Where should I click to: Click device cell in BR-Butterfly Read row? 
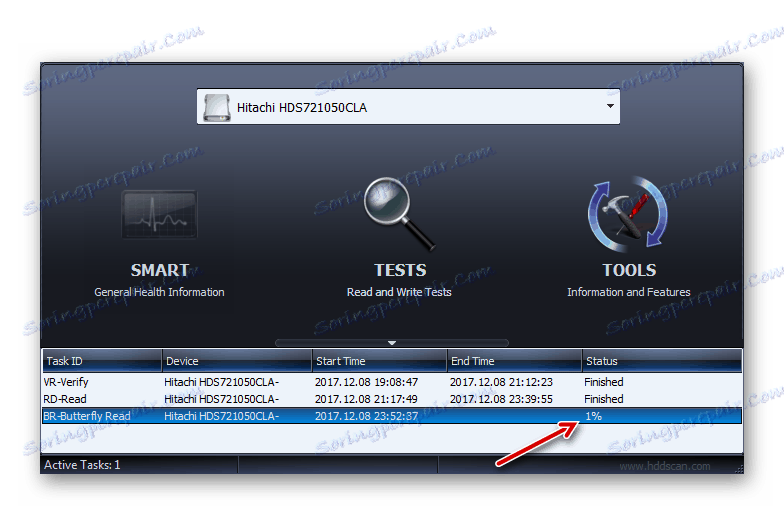click(222, 416)
